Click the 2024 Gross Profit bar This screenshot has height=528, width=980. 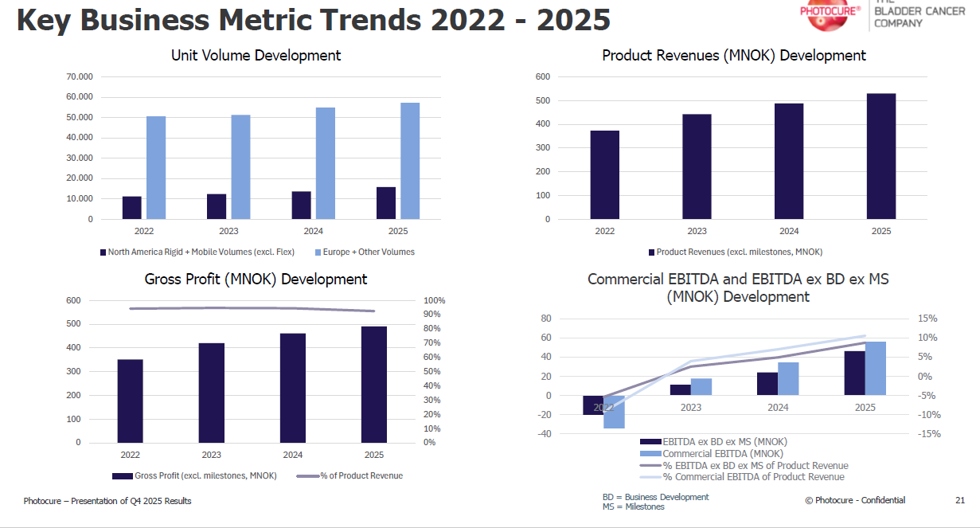[292, 388]
